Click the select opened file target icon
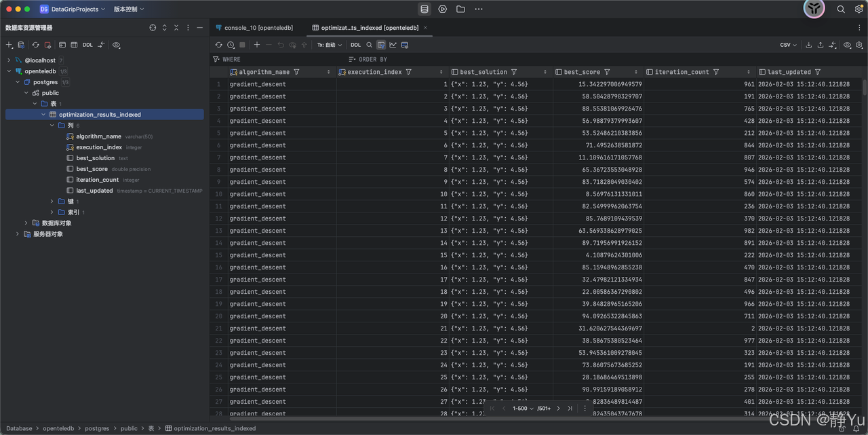This screenshot has width=868, height=435. 153,28
